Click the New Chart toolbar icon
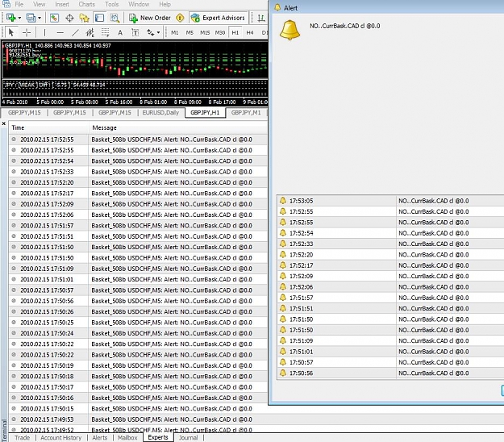This screenshot has height=442, width=504. pos(11,18)
